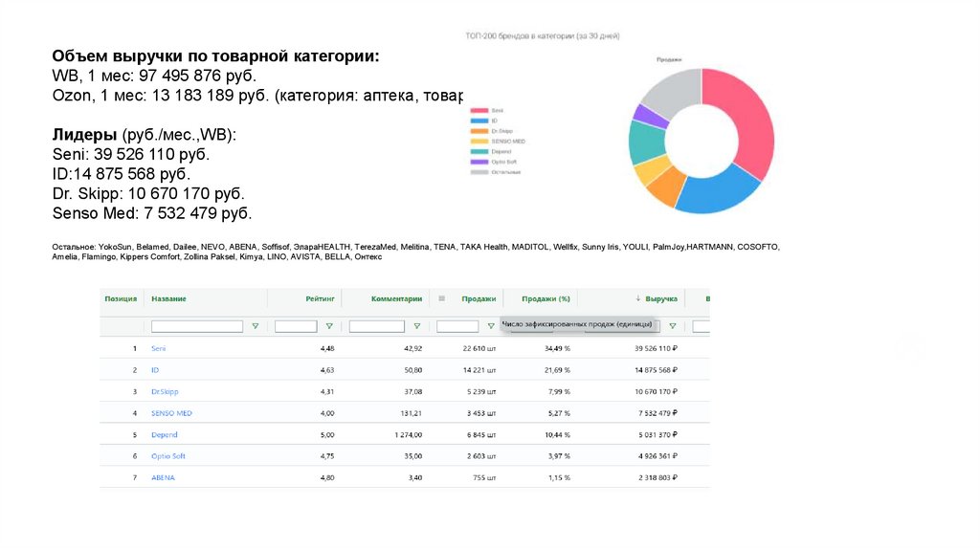980x549 pixels.
Task: Follow the Optio Soft brand link
Action: click(168, 456)
